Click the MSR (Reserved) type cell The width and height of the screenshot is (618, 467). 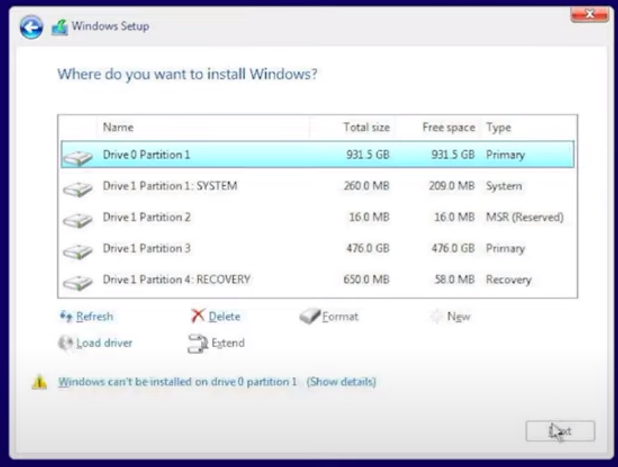pyautogui.click(x=525, y=217)
